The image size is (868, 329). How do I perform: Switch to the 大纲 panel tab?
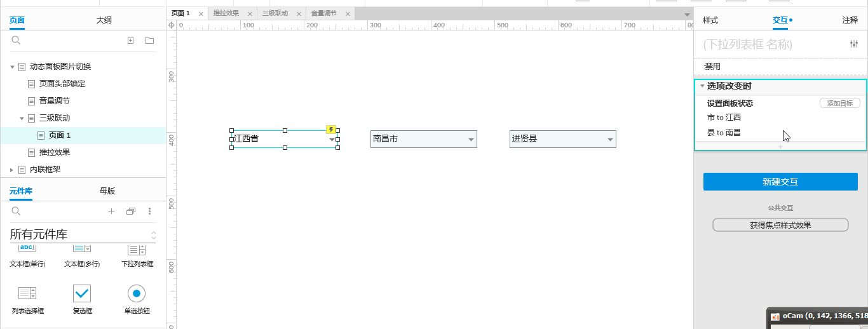104,20
